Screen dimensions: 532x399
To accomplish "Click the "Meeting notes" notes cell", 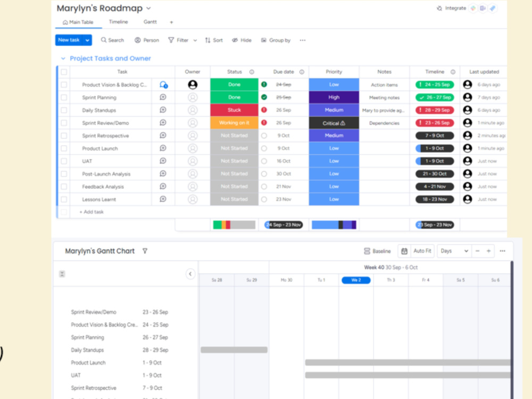I will [385, 98].
